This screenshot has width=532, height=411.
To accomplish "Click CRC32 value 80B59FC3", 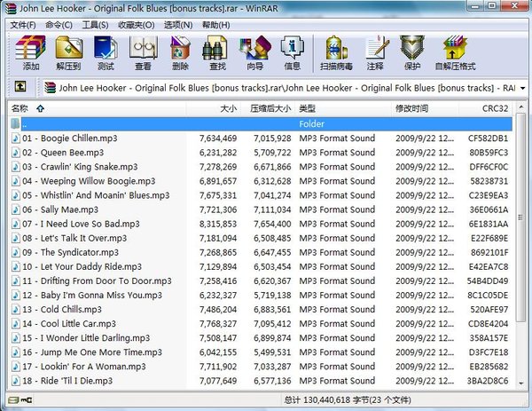I will tap(489, 152).
